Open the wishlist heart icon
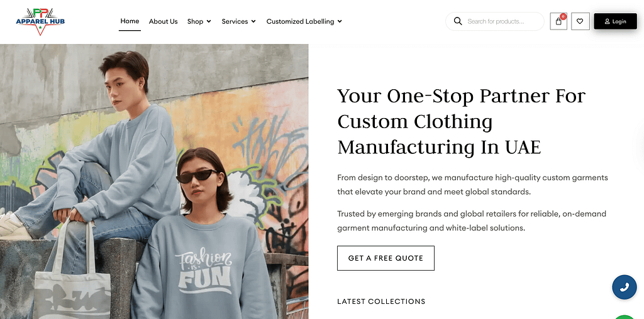Image resolution: width=644 pixels, height=319 pixels. 580,21
